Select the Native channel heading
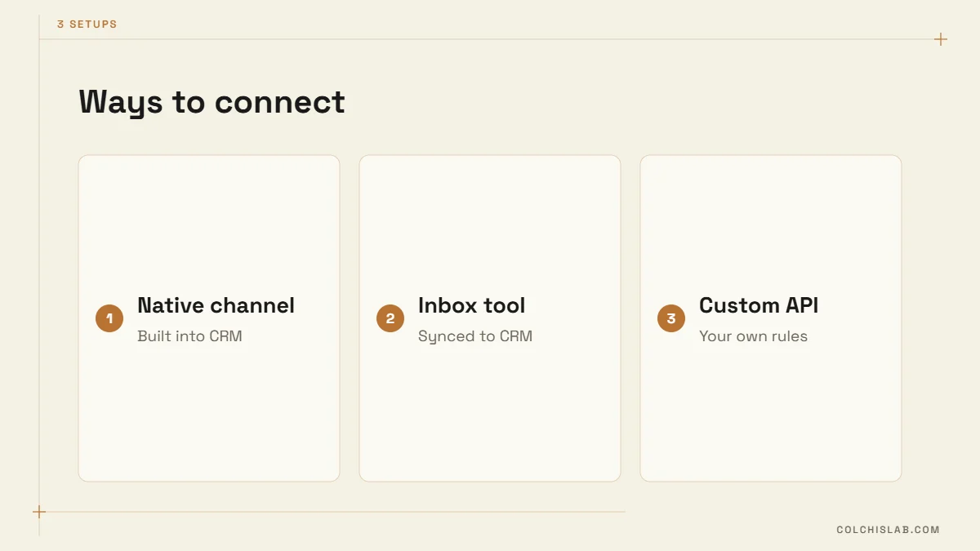 (216, 305)
